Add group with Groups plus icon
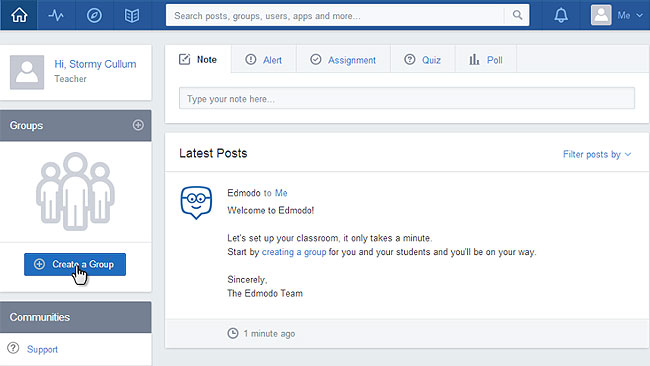 (138, 125)
